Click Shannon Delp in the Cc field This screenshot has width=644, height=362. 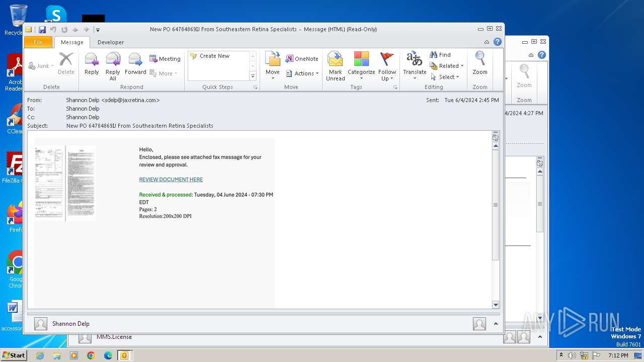click(x=83, y=117)
